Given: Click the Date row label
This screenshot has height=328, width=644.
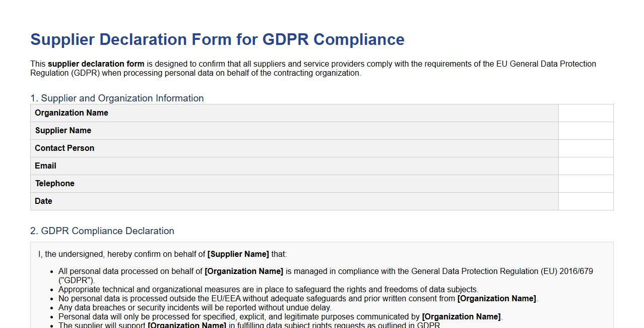Looking at the screenshot, I should 43,201.
